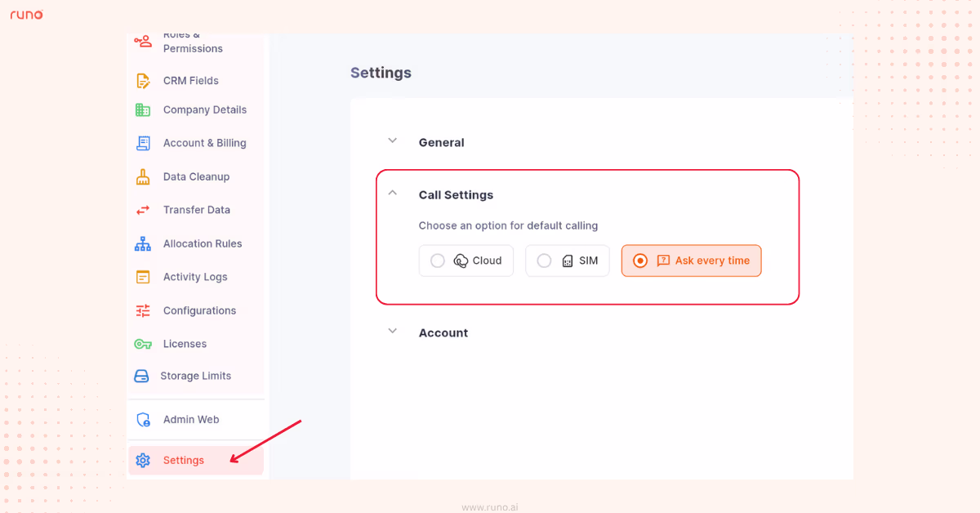The image size is (980, 513).
Task: Click the Company Details building icon
Action: pyautogui.click(x=142, y=109)
